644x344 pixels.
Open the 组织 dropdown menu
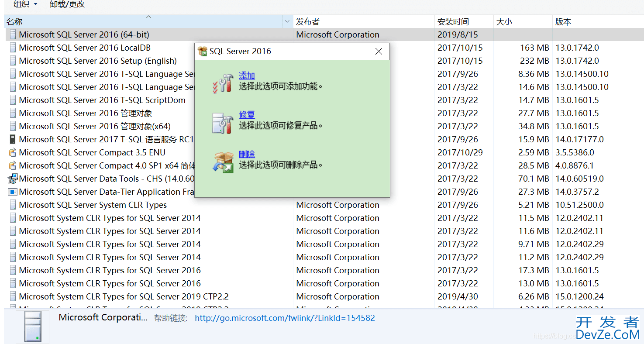[x=25, y=4]
